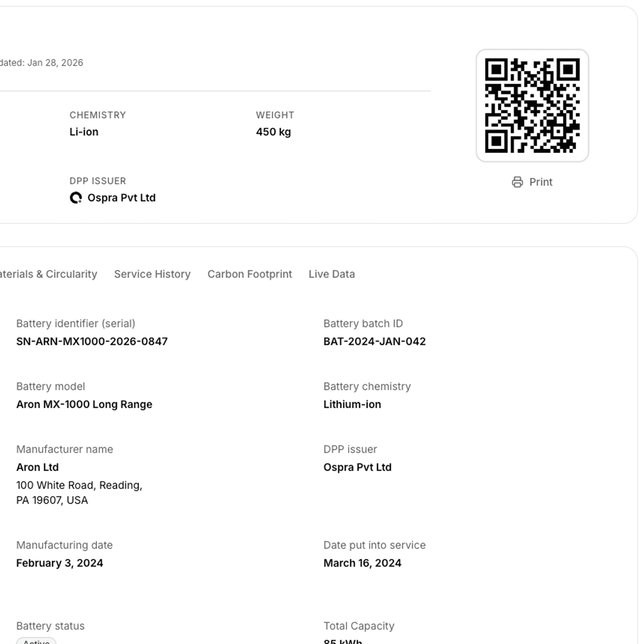
Task: Click the battery batch ID BAT-2024-JAN-042
Action: tap(375, 341)
